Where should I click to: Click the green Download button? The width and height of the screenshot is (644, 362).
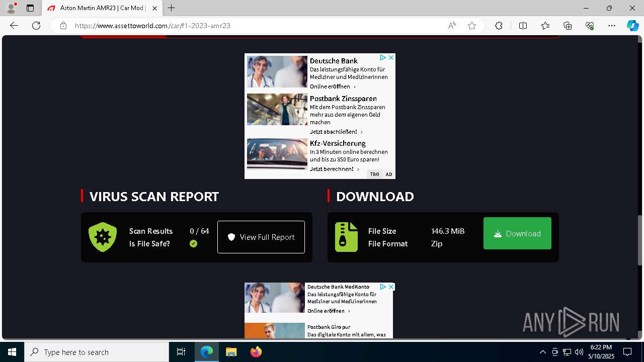pos(517,233)
